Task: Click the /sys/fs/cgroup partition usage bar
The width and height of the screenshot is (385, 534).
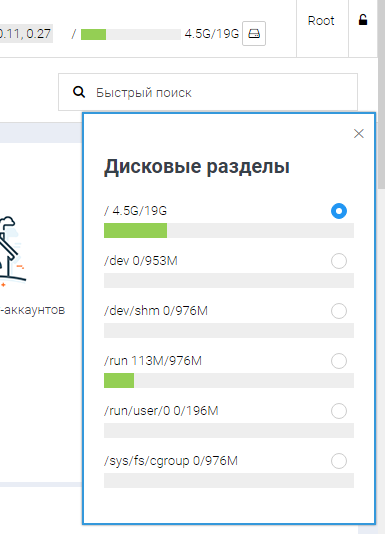Action: [229, 481]
